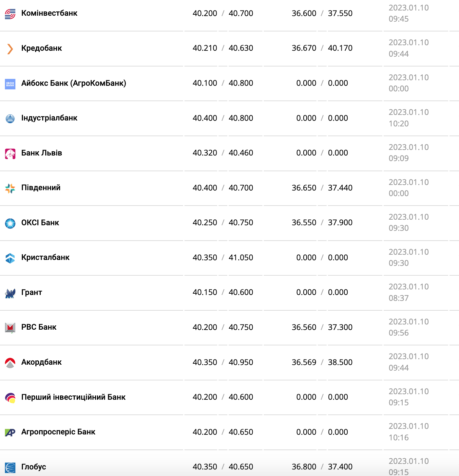Click the Перший інвестиційний Банк logo

click(10, 398)
